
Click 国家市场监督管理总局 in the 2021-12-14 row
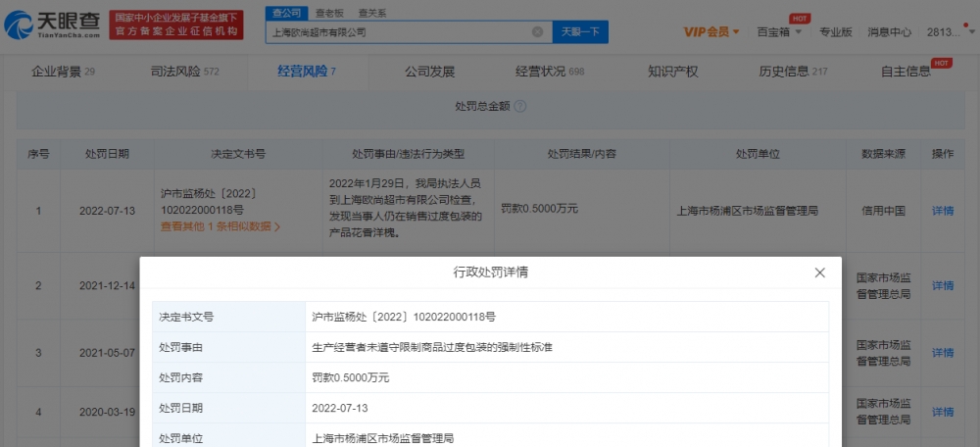883,285
